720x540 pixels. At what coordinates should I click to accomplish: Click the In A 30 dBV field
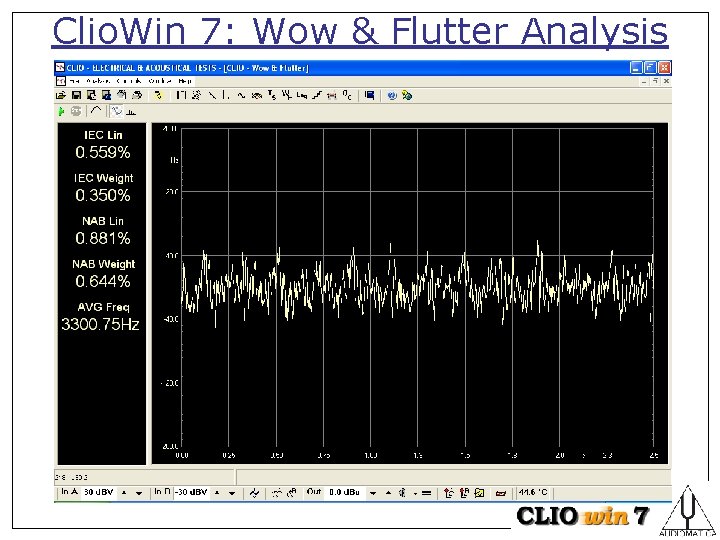click(x=99, y=492)
